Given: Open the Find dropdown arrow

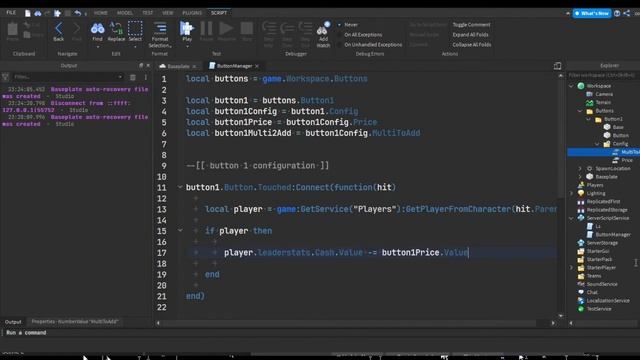Looking at the screenshot, I should click(97, 47).
